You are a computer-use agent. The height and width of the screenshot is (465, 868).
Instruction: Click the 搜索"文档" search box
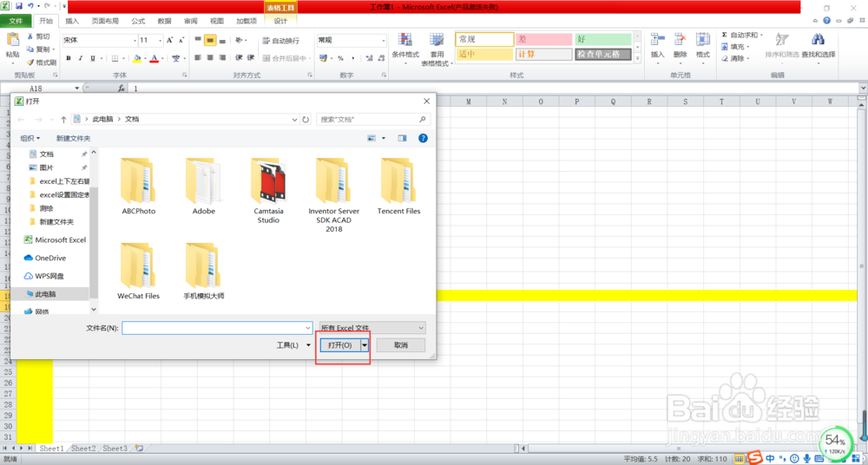click(373, 119)
